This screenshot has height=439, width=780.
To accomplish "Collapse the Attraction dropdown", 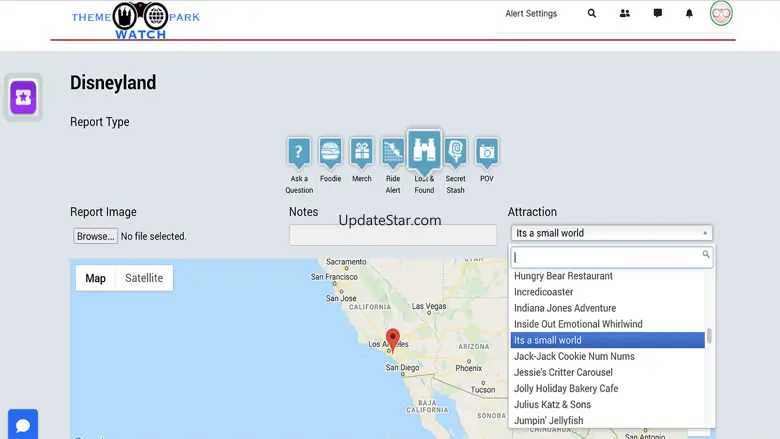I will click(x=611, y=233).
